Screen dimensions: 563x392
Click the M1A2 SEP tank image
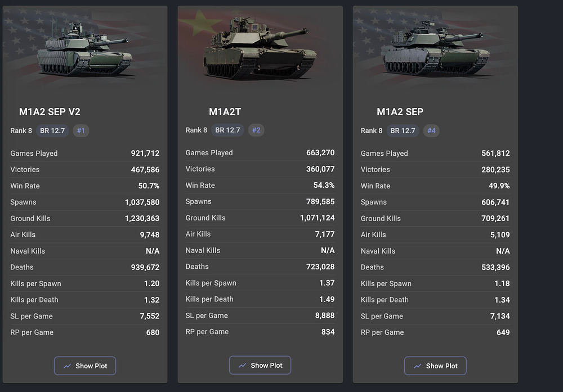click(x=432, y=49)
